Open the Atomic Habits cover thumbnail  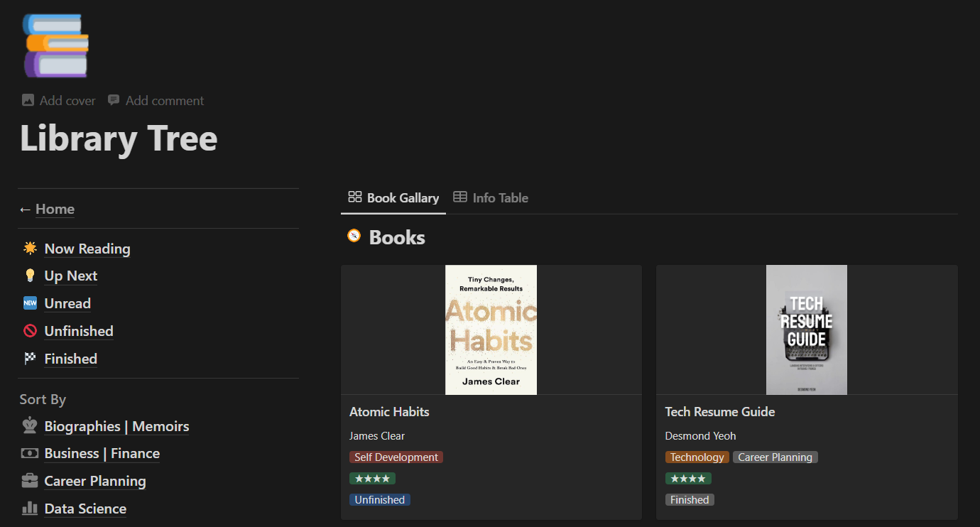[491, 330]
